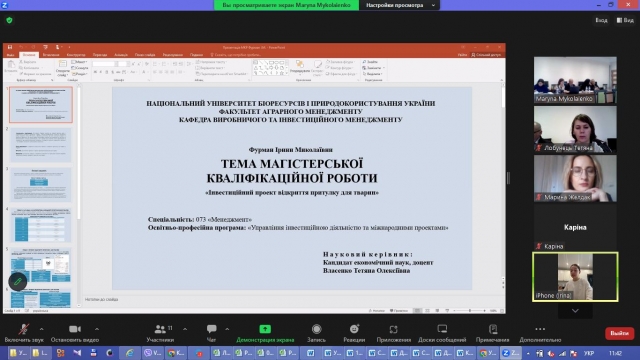Expand arrow next to Участники

[185, 329]
